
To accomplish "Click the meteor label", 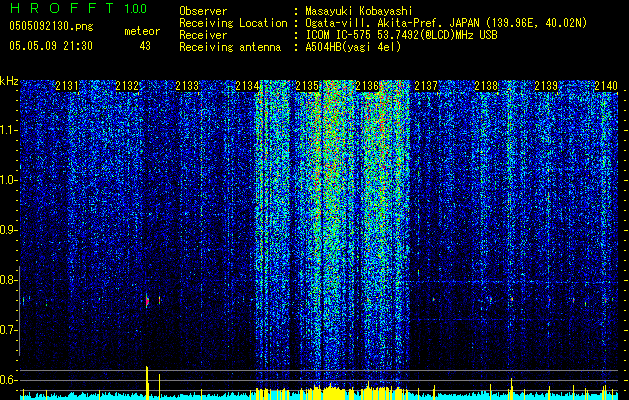I will point(142,31).
